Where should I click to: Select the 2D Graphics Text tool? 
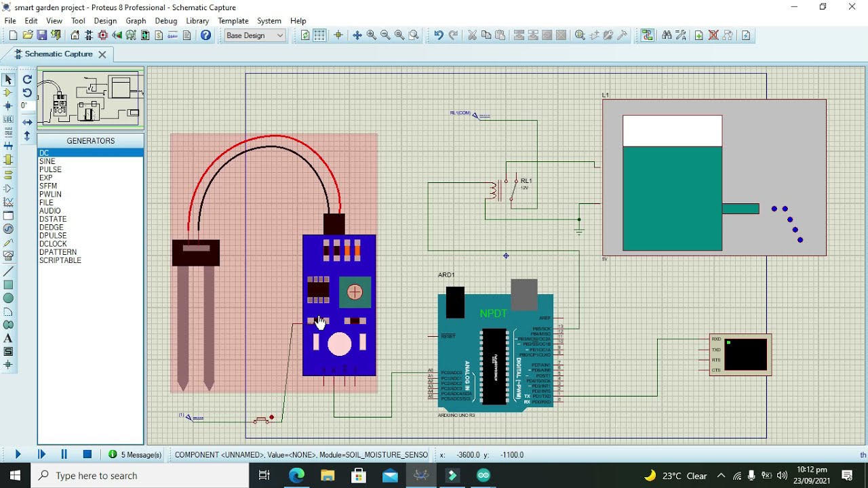tap(8, 338)
